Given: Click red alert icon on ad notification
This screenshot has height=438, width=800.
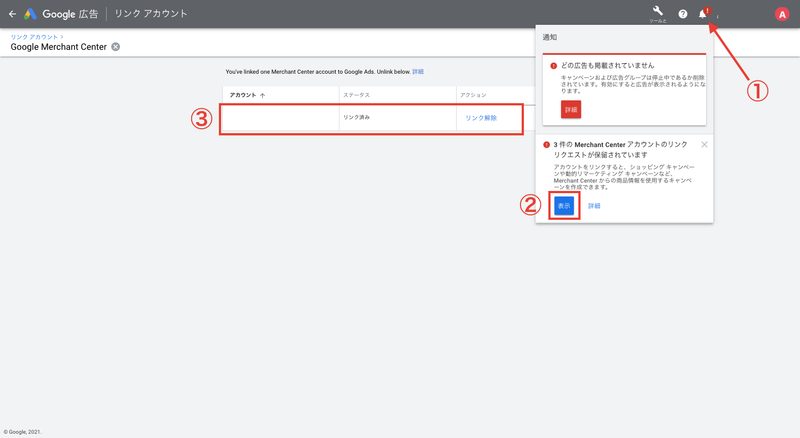Looking at the screenshot, I should point(554,66).
